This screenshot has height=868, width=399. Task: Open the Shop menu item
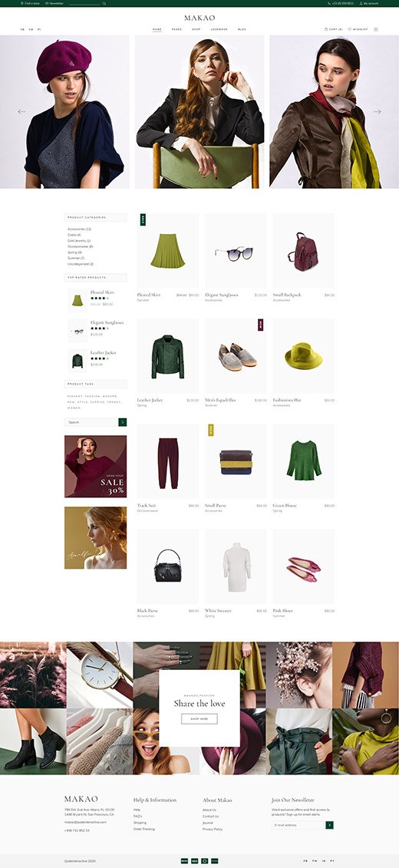coord(196,29)
